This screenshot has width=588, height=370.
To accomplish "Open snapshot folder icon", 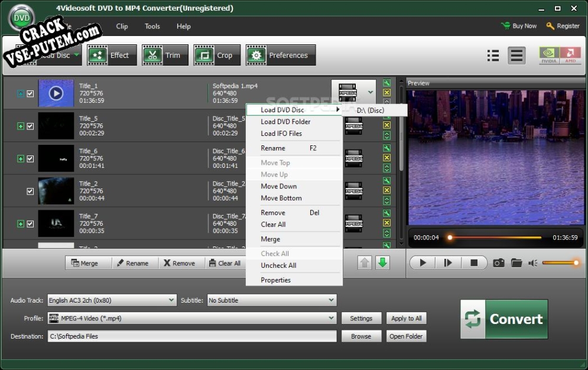I will click(x=516, y=263).
